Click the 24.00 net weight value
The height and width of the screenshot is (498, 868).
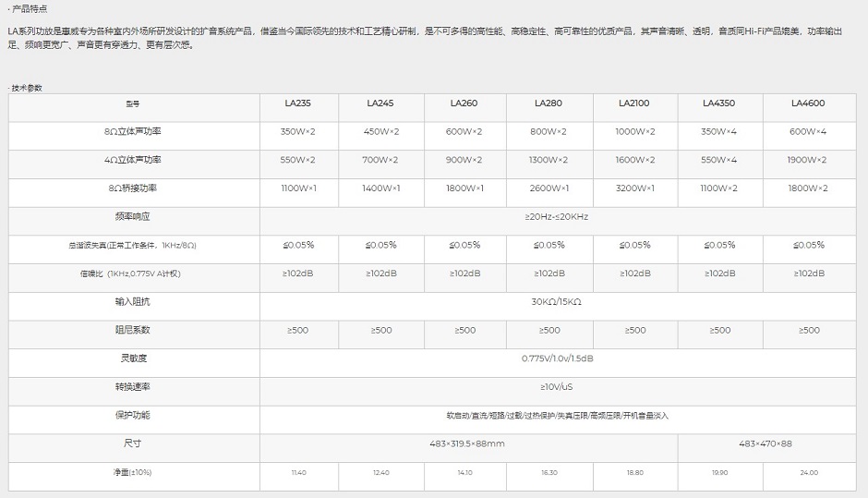pos(808,472)
